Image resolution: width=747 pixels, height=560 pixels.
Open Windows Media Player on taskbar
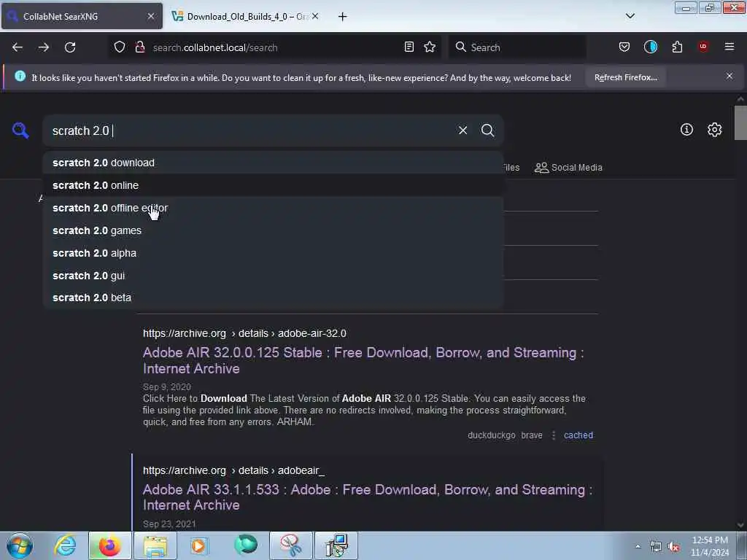coord(200,545)
